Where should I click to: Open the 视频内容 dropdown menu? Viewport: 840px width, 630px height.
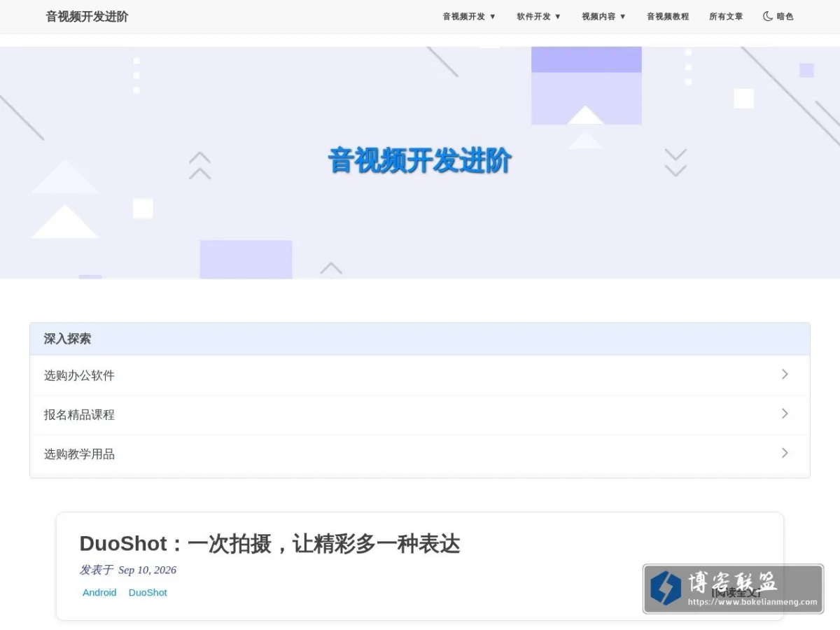tap(603, 17)
